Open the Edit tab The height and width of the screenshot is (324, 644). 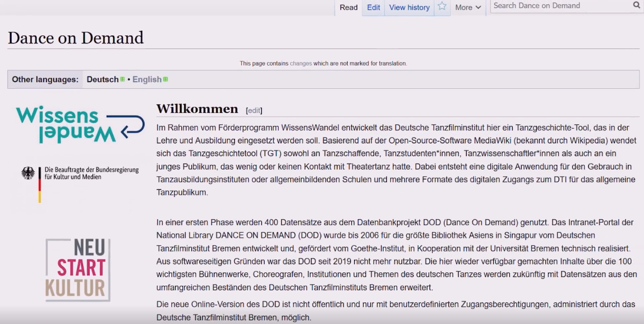(x=373, y=8)
